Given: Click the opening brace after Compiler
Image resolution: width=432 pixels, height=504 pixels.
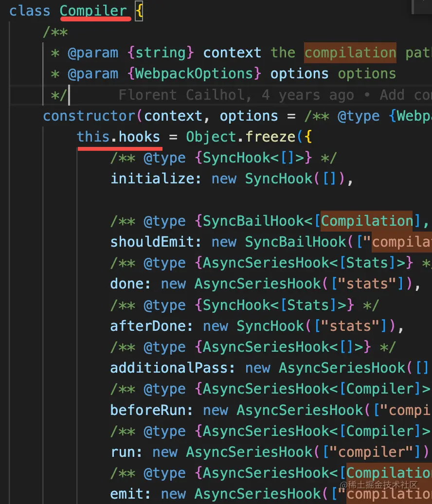Looking at the screenshot, I should coord(139,11).
